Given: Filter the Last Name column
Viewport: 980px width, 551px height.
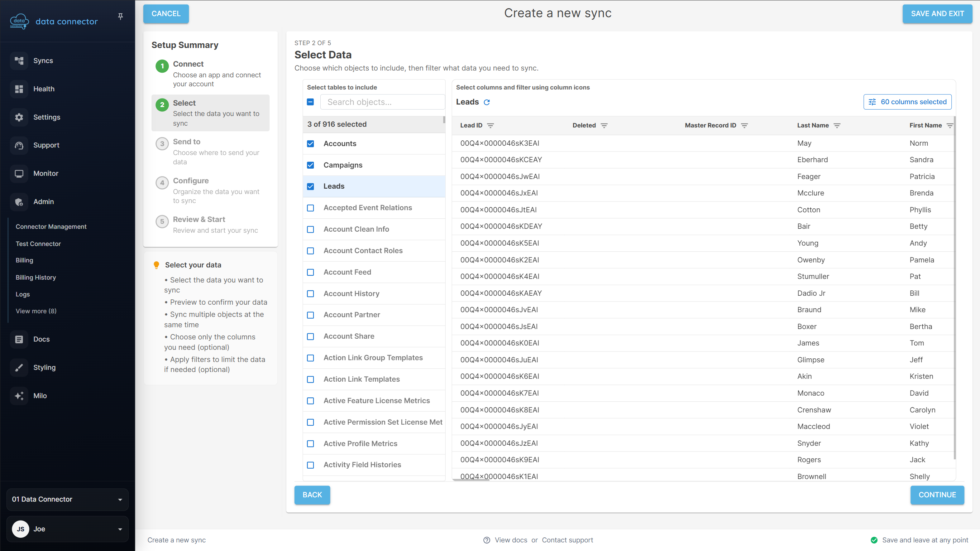Looking at the screenshot, I should coord(837,125).
